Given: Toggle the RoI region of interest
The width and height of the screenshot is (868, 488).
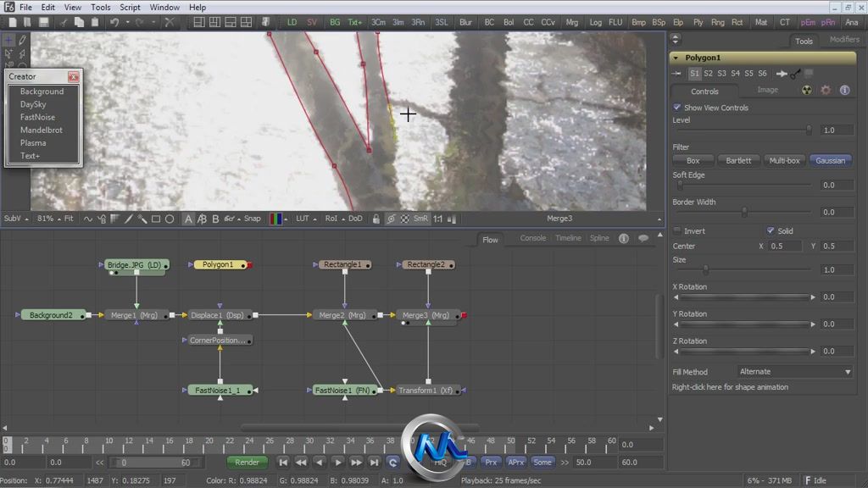Looking at the screenshot, I should 331,219.
